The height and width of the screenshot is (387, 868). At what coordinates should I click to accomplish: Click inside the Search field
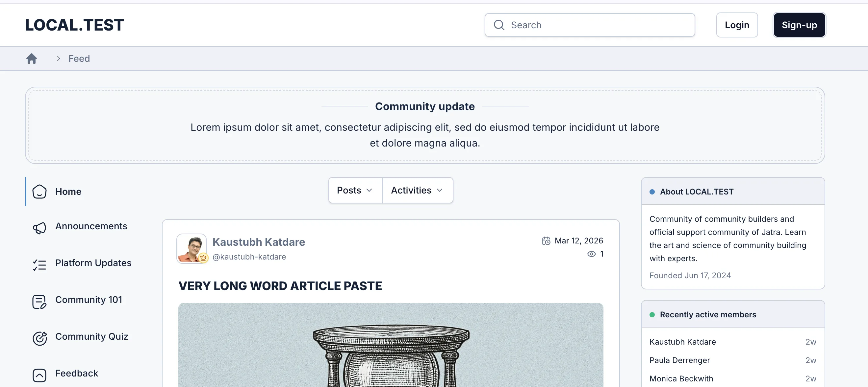coord(590,25)
